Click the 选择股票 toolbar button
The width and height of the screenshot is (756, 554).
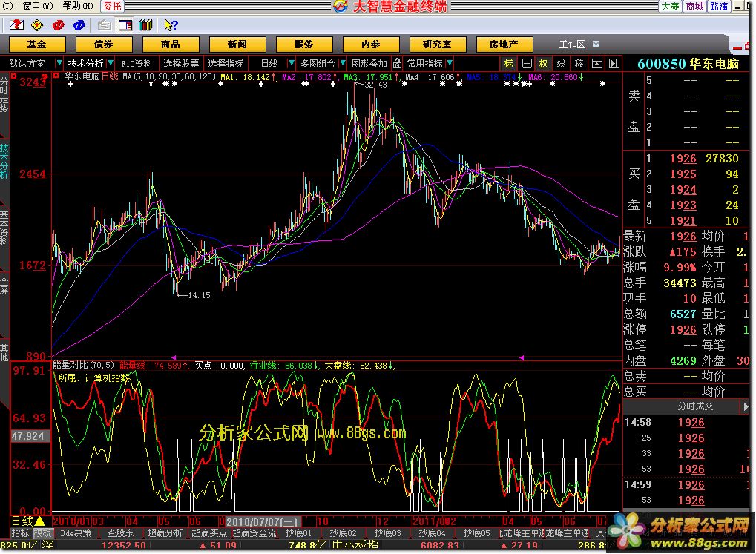click(x=181, y=63)
